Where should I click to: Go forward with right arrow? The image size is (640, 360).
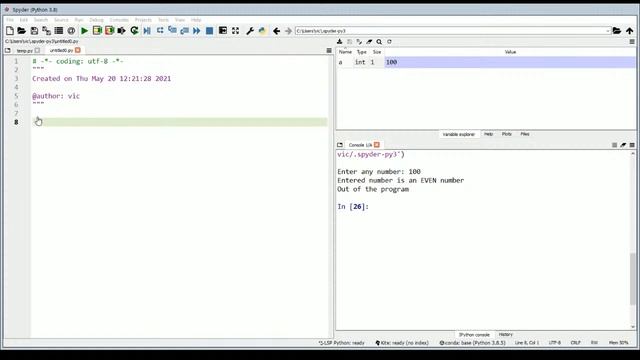288,31
